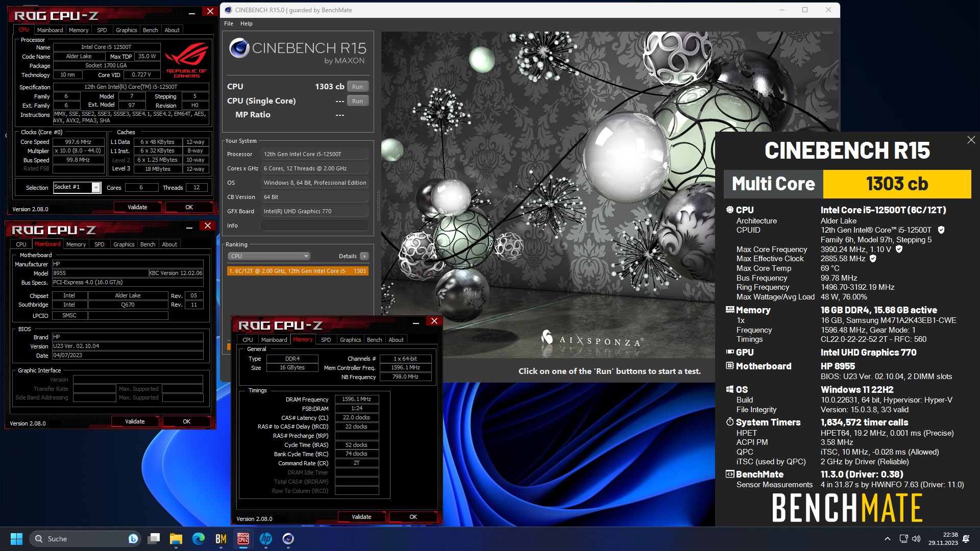The image size is (980, 551).
Task: Validate in the Mainboard CPU-Z window
Action: coord(135,421)
